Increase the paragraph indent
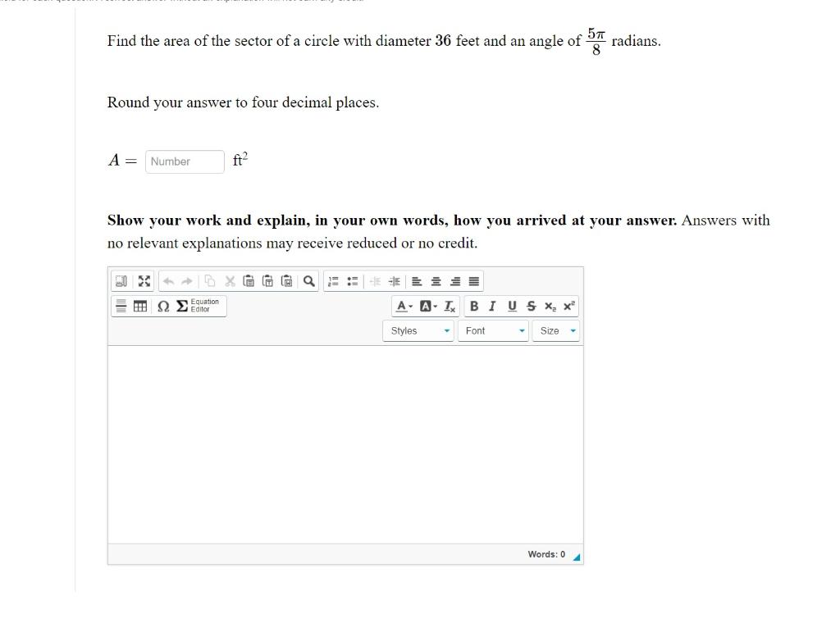Viewport: 840px width, 623px height. point(394,280)
